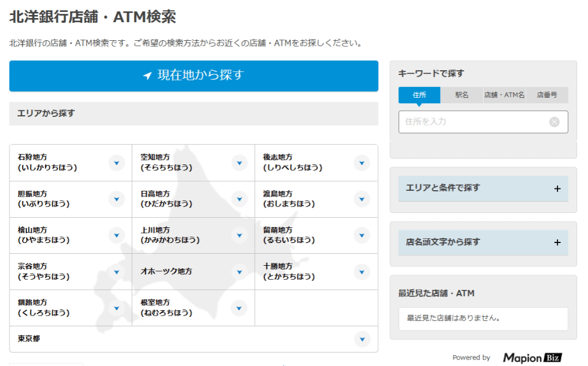This screenshot has width=588, height=366.
Task: Select 日高地方 (ひだかちほう) text
Action: point(167,199)
